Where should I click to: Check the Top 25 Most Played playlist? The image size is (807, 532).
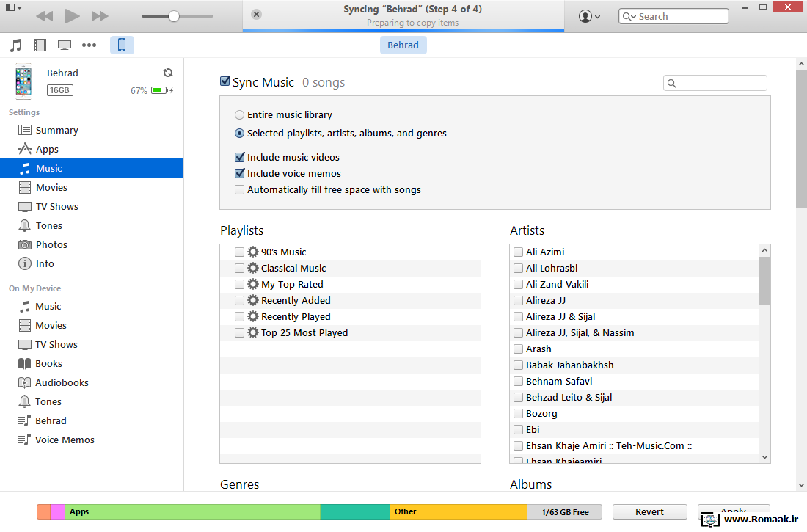click(239, 332)
